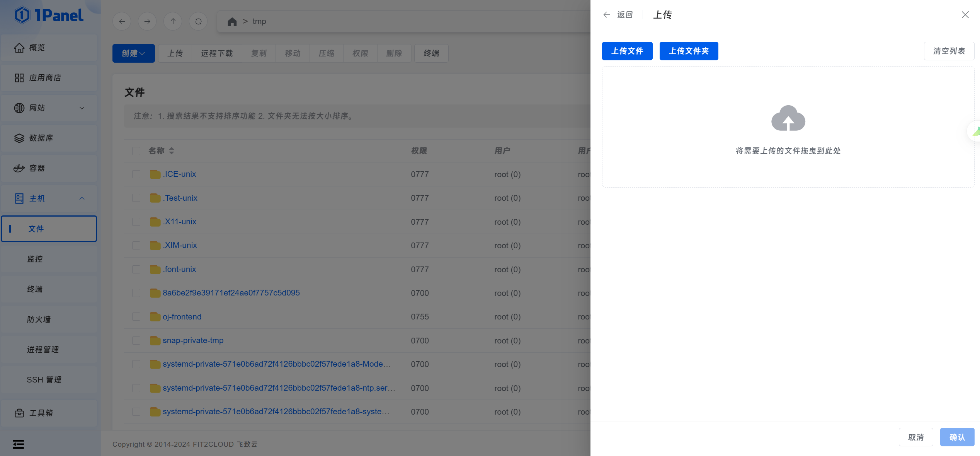Go up one directory with the arrow icon
Image resolution: width=980 pixels, height=456 pixels.
click(173, 21)
